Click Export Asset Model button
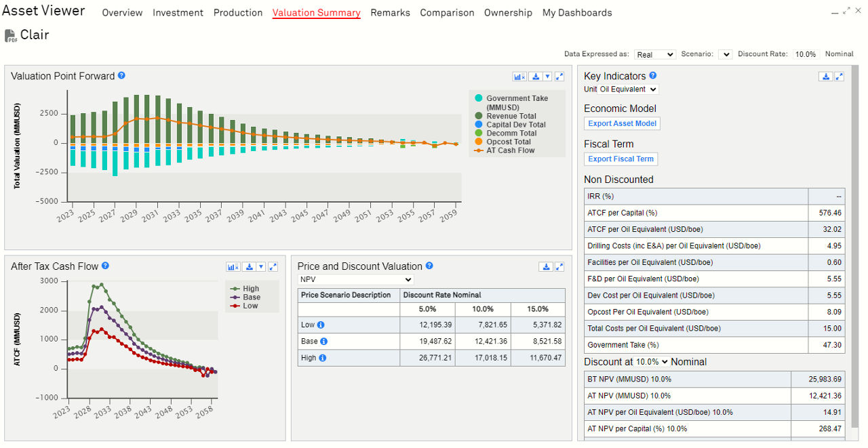Screen dimensions: 868x448 (622, 123)
